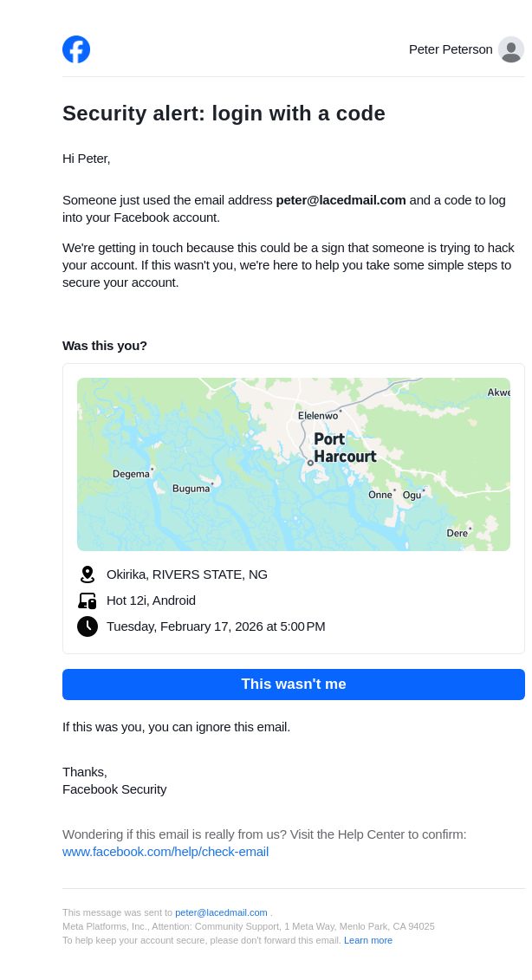Viewport: 532px width, 980px height.
Task: Click the "Was this you?" heading
Action: (105, 346)
